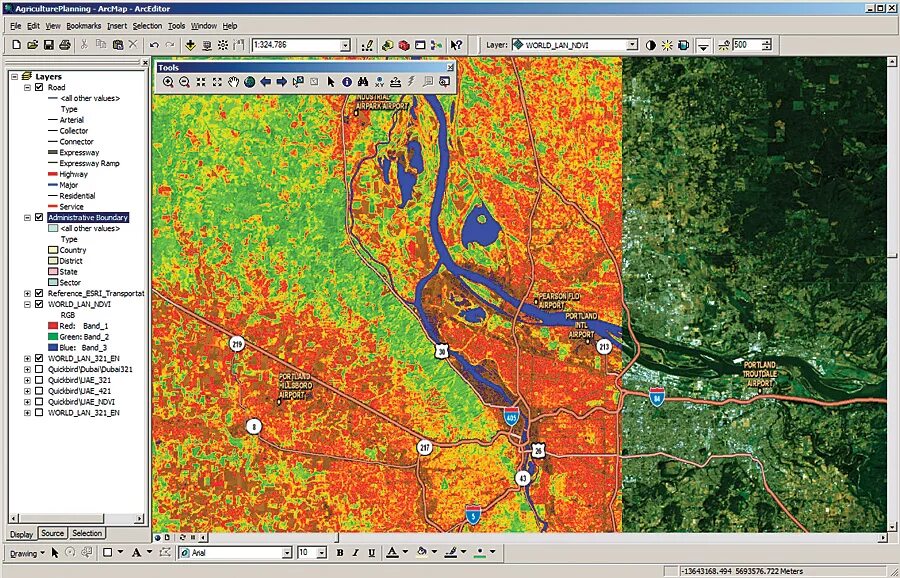The height and width of the screenshot is (578, 900).
Task: Open the Arial font dropdown
Action: point(287,553)
